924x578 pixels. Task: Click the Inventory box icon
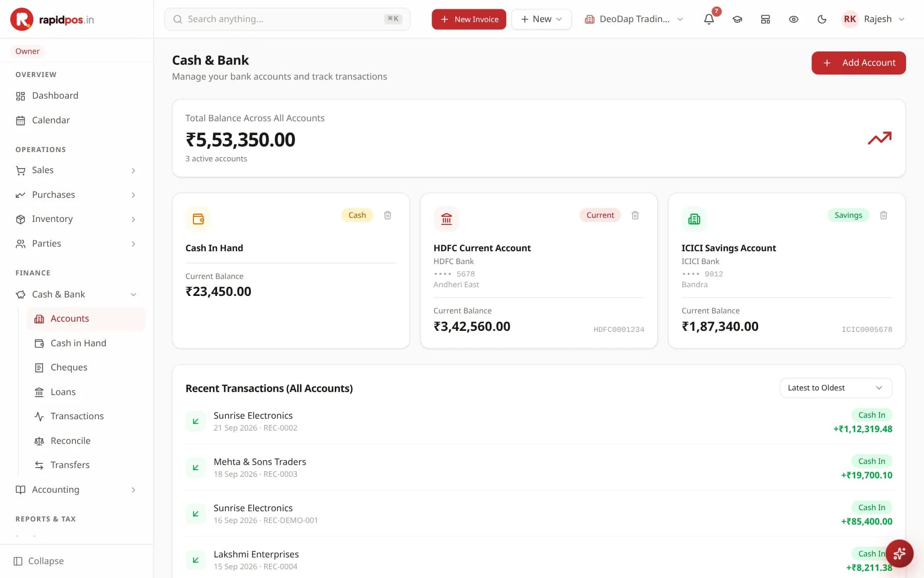(x=21, y=219)
